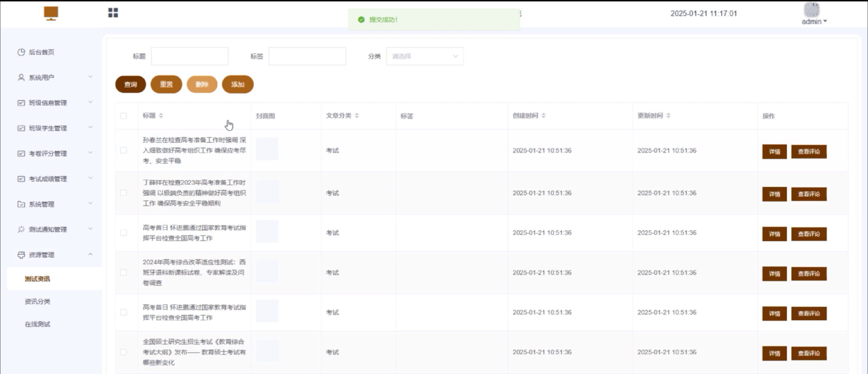This screenshot has width=868, height=374.
Task: Click the 系统管理 folder icon
Action: (21, 204)
